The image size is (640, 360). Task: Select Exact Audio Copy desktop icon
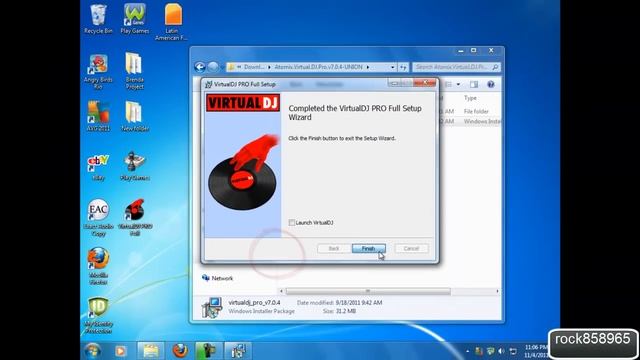98,218
